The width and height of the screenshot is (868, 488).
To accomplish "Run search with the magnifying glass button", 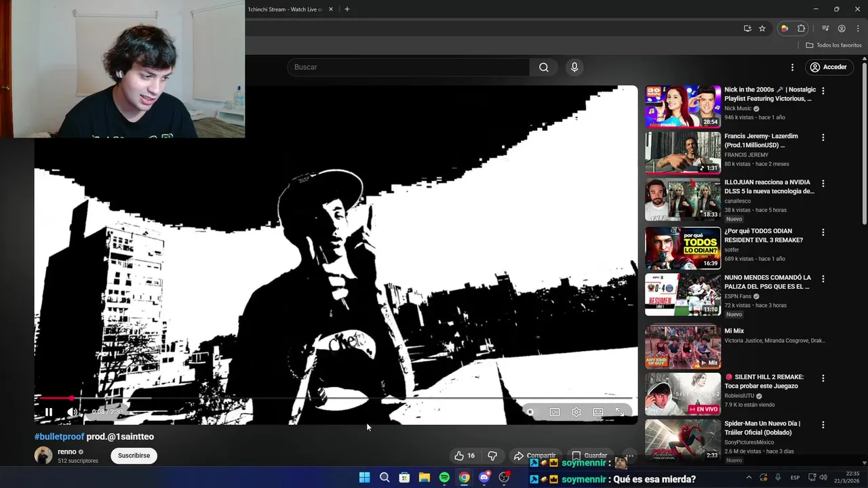I will pos(544,67).
